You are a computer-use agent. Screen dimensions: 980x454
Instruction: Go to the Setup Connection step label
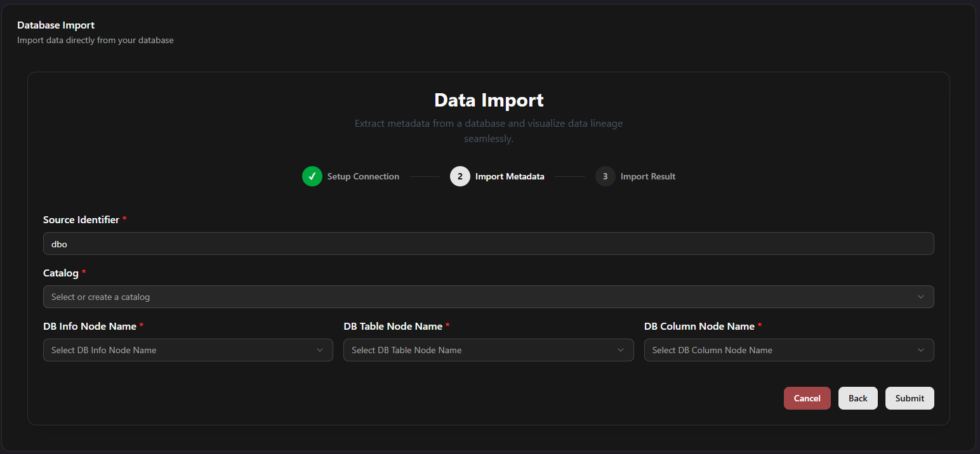pos(363,176)
